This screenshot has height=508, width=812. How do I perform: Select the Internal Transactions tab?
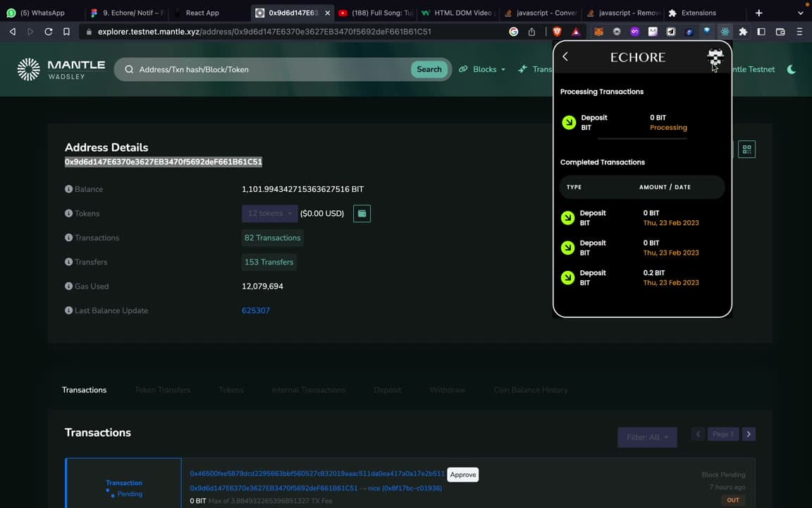pos(309,389)
